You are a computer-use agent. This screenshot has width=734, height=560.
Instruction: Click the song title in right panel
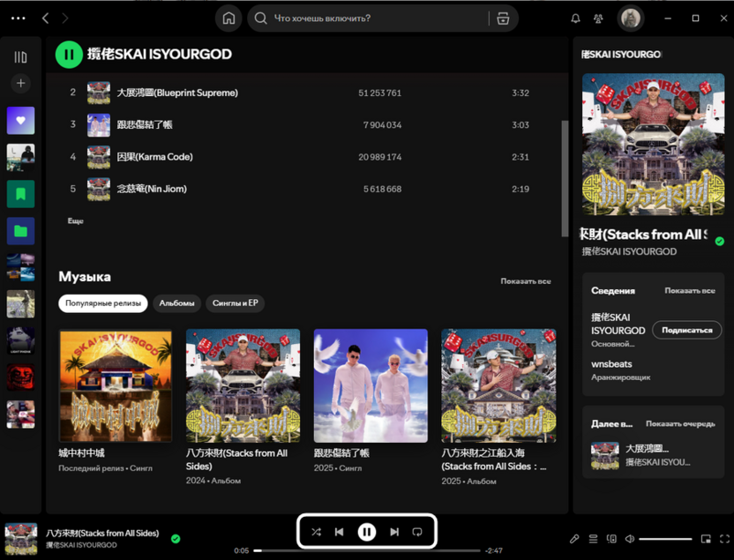(644, 234)
